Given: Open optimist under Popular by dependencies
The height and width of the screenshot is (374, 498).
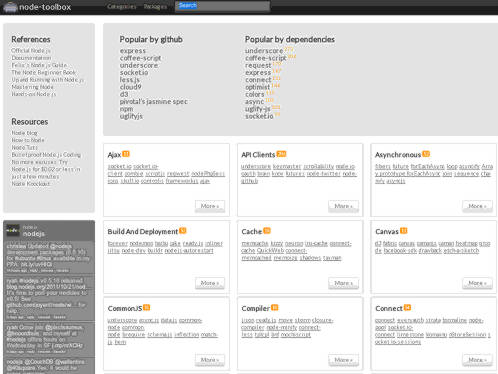Looking at the screenshot, I should pyautogui.click(x=258, y=87).
